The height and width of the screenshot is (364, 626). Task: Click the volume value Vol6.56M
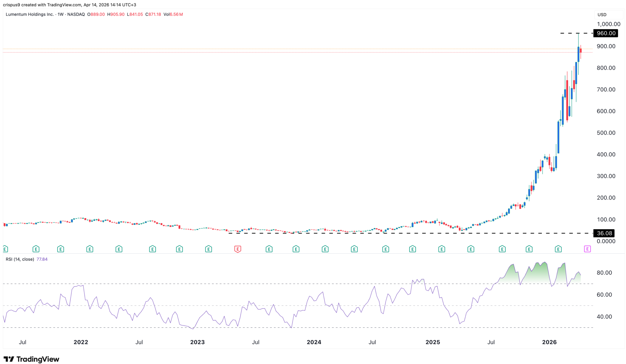[x=173, y=14]
